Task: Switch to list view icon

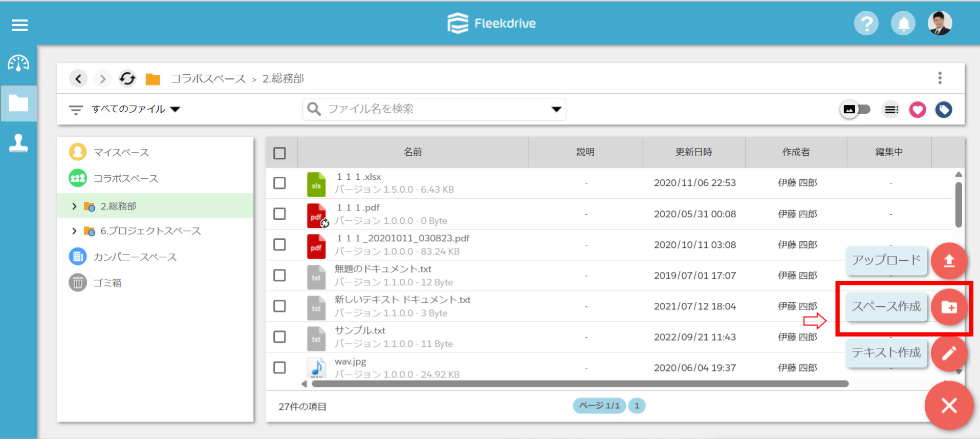Action: pyautogui.click(x=891, y=110)
